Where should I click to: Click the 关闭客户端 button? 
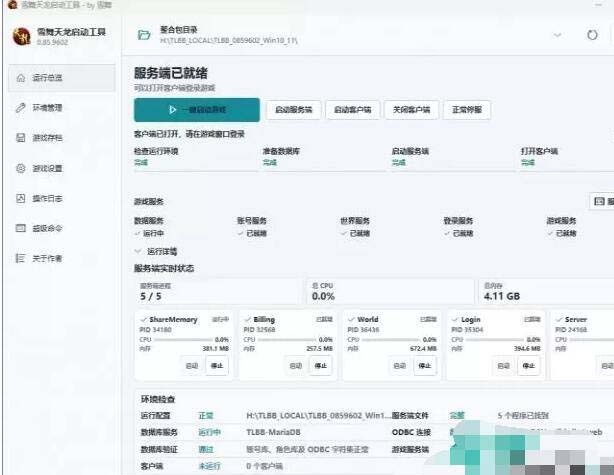(x=412, y=110)
